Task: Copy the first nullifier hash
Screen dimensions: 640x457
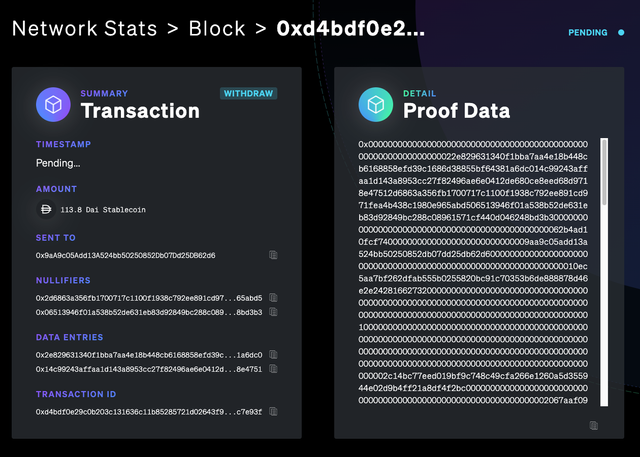Action: coord(273,298)
